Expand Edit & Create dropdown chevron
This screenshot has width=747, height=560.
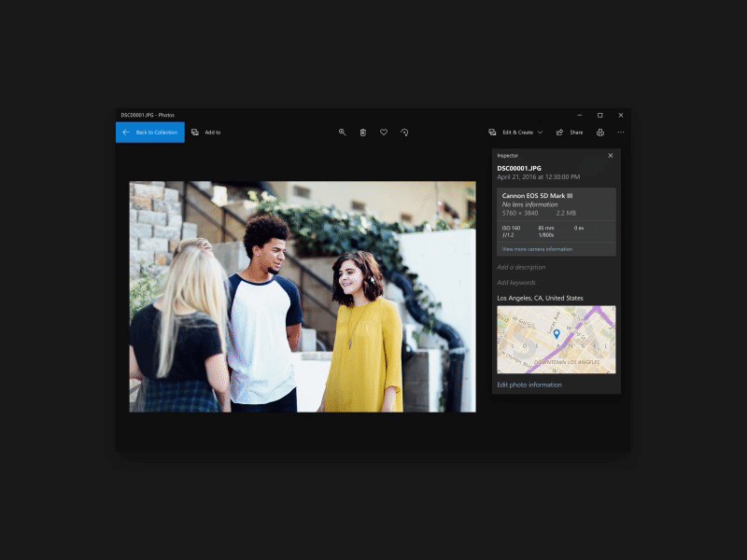click(541, 133)
